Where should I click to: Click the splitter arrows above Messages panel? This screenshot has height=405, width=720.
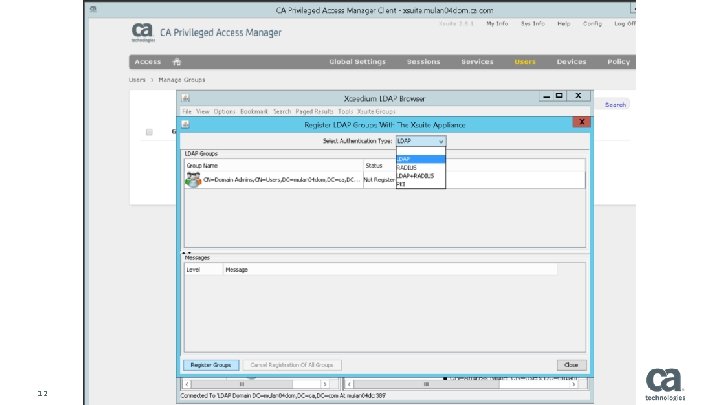click(x=186, y=253)
